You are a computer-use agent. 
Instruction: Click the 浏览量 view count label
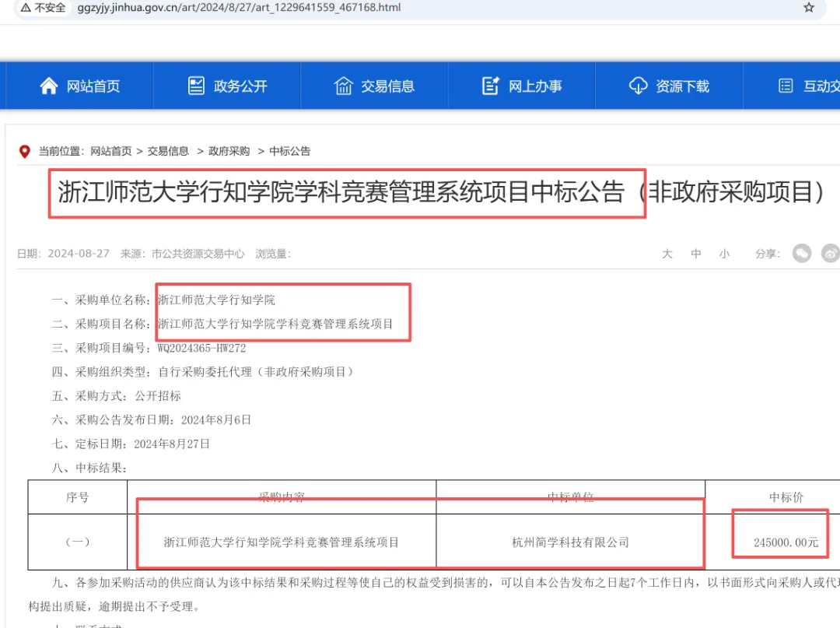273,254
